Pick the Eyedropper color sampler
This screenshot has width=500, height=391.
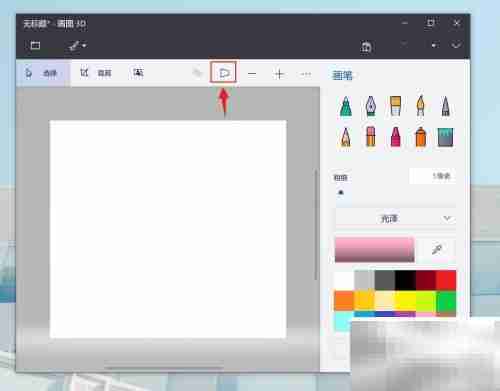tap(437, 249)
